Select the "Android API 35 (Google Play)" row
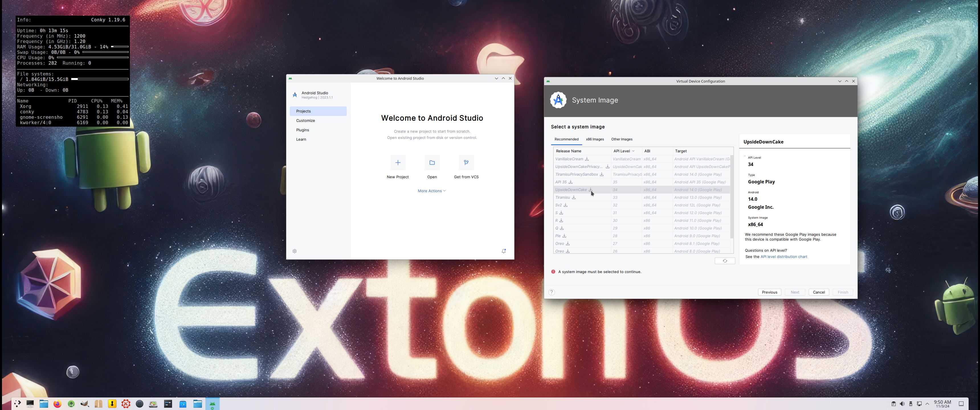 (642, 182)
